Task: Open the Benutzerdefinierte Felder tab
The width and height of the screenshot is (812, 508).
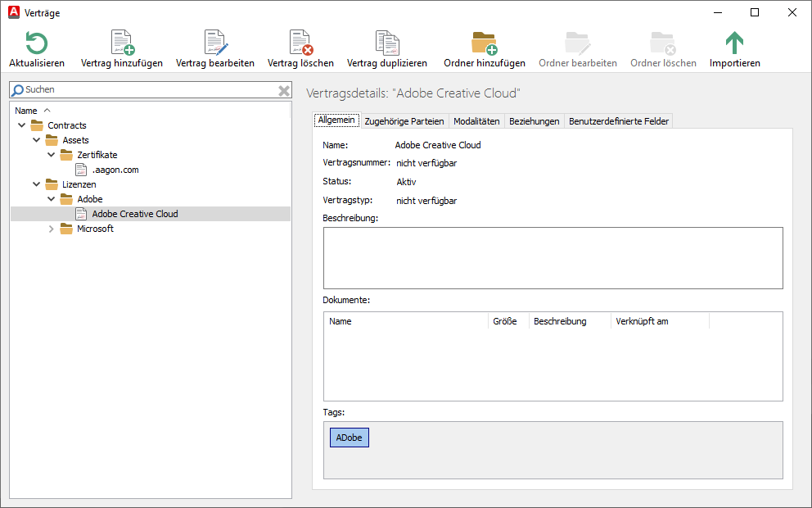Action: point(619,121)
